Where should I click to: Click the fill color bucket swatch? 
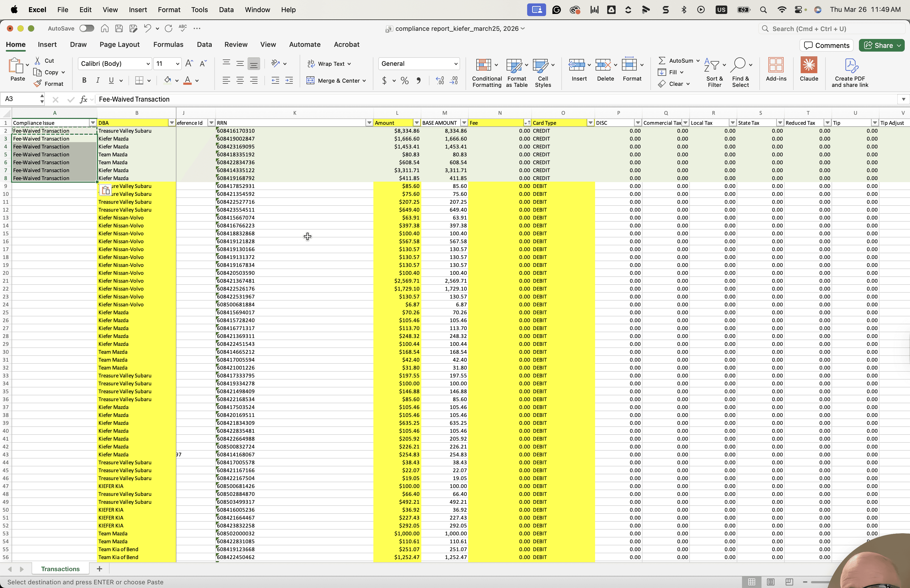167,80
